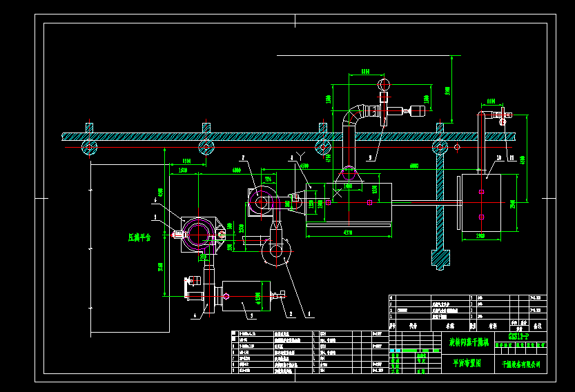Screen dimensions: 575x392
Task: Click the 备注 header in parts list
Action: [538, 324]
